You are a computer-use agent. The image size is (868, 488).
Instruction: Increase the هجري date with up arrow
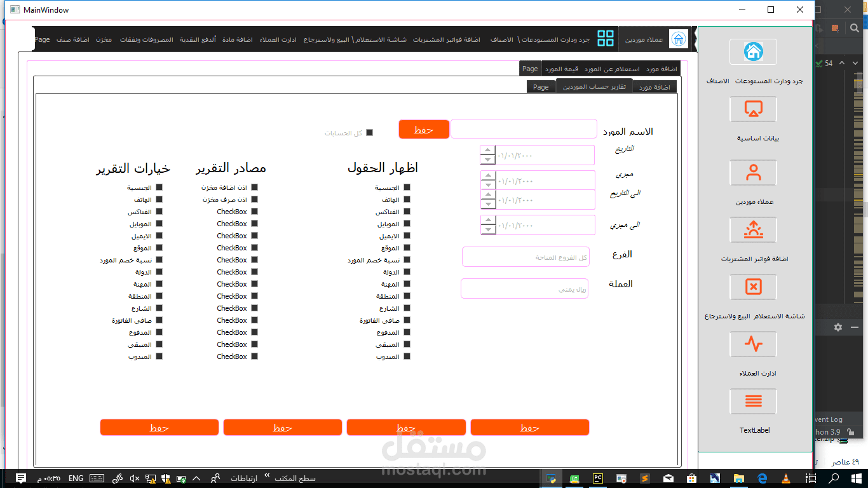coord(488,176)
